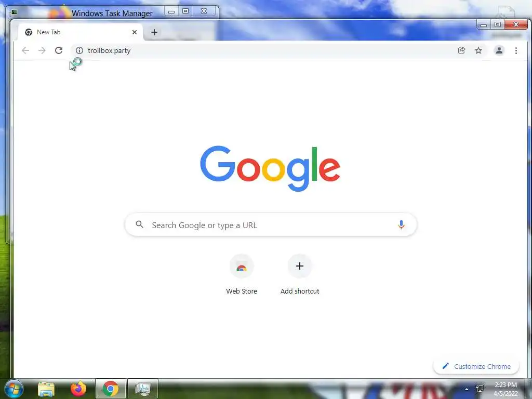Select the New Tab tab
532x399 pixels.
coord(81,32)
